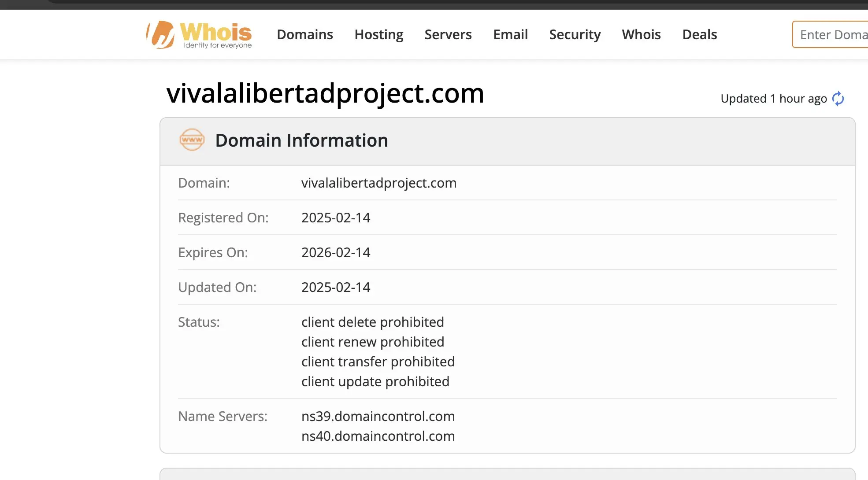Open the Servers menu
Screen dimensions: 868x480
point(448,34)
